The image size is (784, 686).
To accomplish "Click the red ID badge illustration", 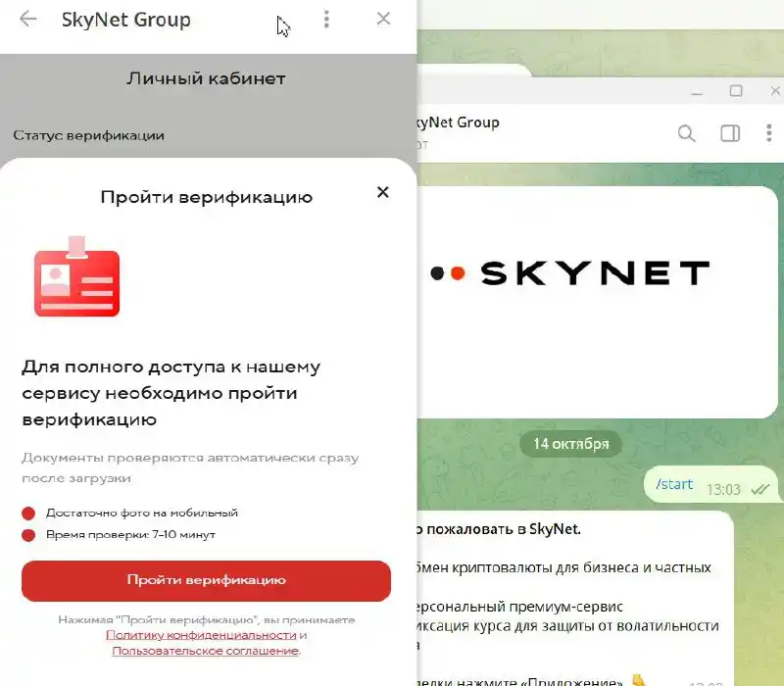I will tap(76, 276).
